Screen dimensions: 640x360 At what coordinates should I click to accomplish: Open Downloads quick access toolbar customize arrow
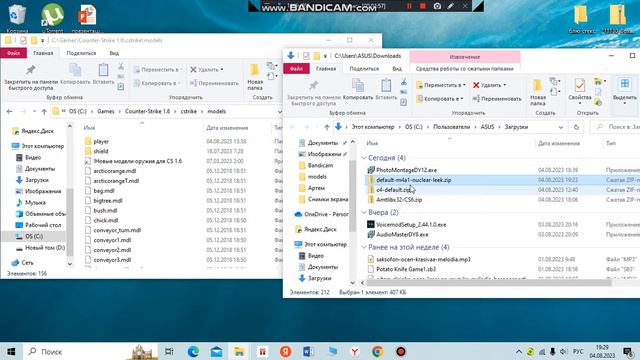tap(325, 56)
